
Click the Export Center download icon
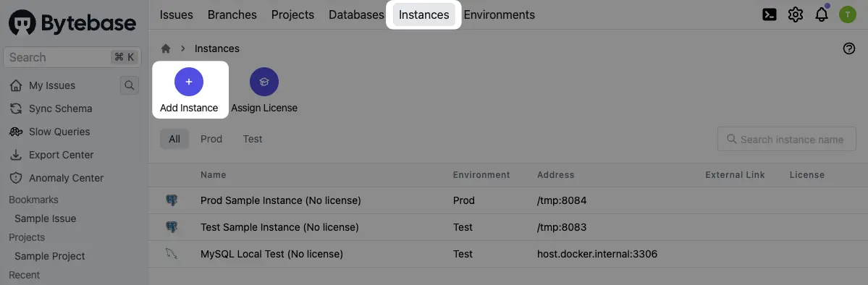click(16, 155)
